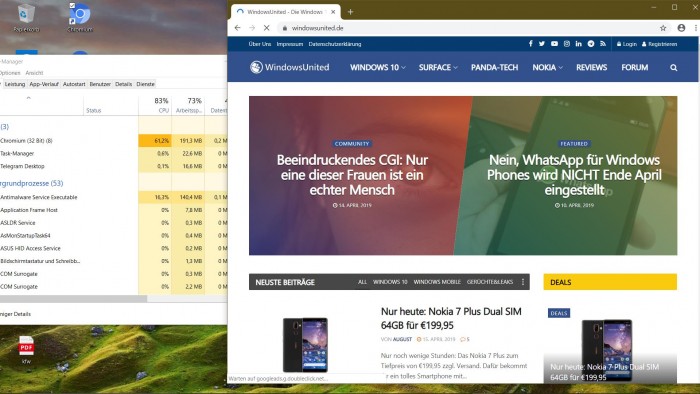Click the Login link
Image resolution: width=700 pixels, height=394 pixels.
[x=627, y=44]
